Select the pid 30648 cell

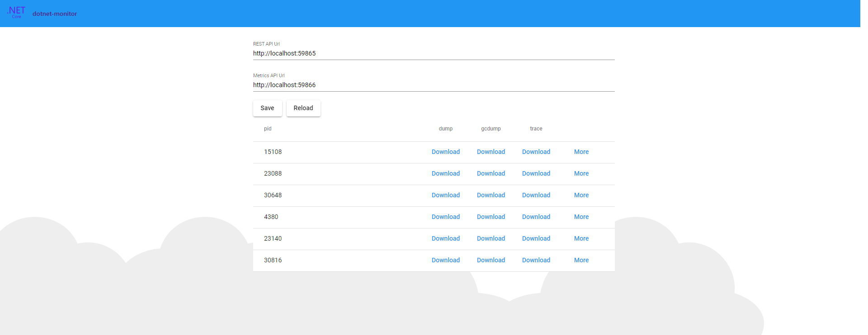[x=273, y=195]
